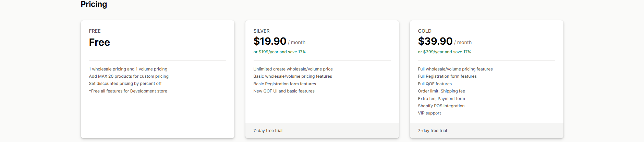Click "Full QOF features" in Gold plan
644x142 pixels.
pyautogui.click(x=435, y=84)
